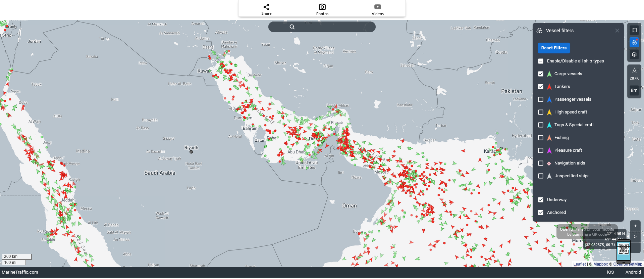Image resolution: width=644 pixels, height=279 pixels.
Task: Open the iOS app link
Action: pos(610,272)
